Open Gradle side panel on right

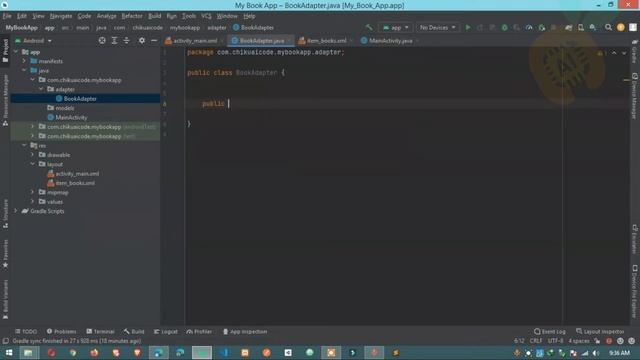pos(634,51)
